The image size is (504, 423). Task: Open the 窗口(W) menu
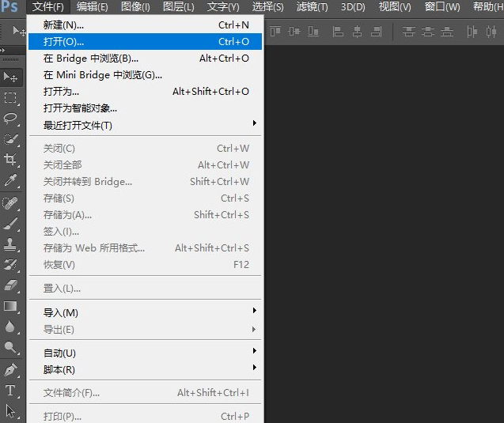(442, 7)
